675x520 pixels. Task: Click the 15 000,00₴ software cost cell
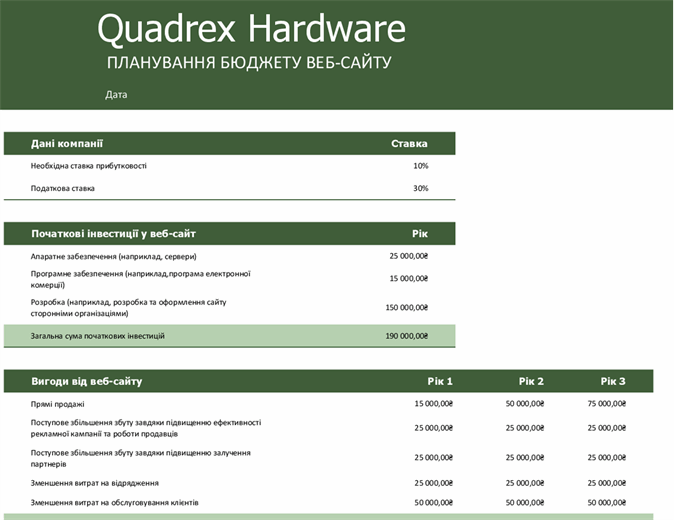[407, 279]
